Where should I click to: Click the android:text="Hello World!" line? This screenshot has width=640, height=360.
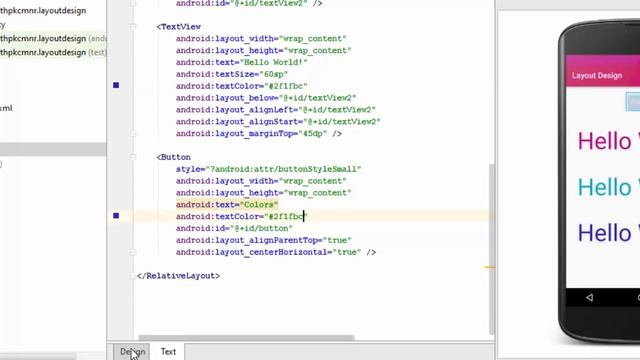242,62
